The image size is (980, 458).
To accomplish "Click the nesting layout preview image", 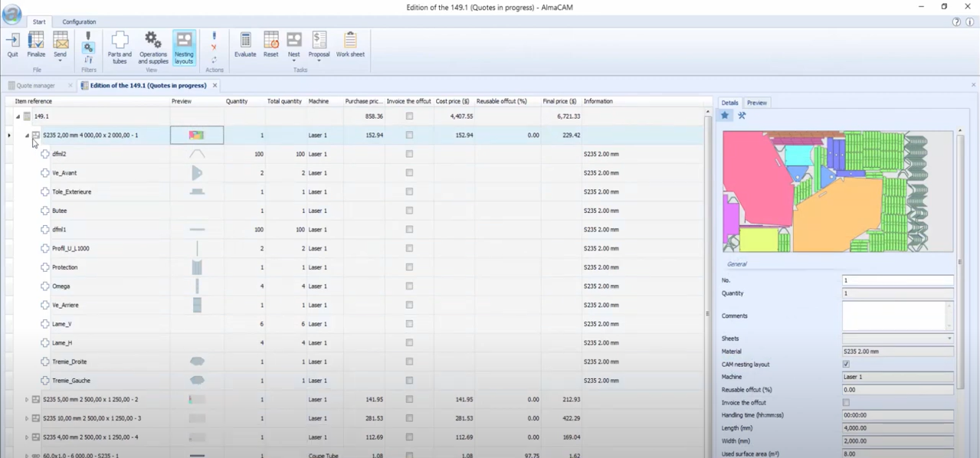I will [x=837, y=191].
